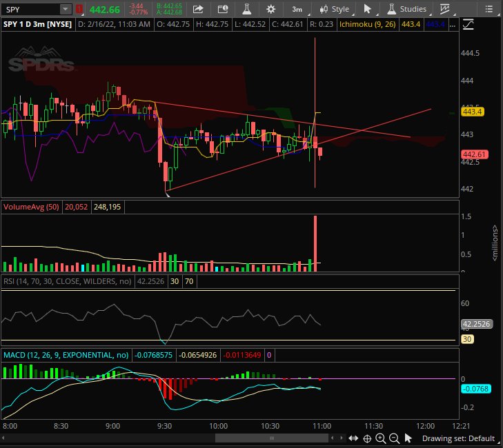Click the SPY 1 D 3m [NYSE] title

click(37, 24)
